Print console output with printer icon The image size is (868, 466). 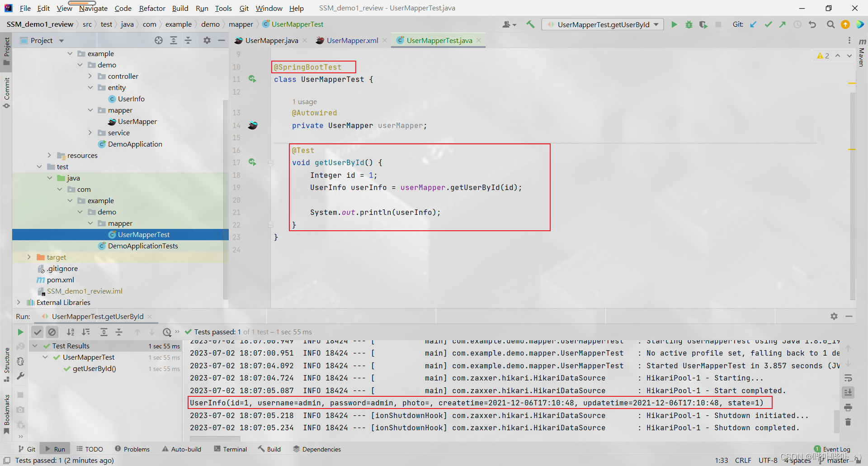click(x=848, y=407)
